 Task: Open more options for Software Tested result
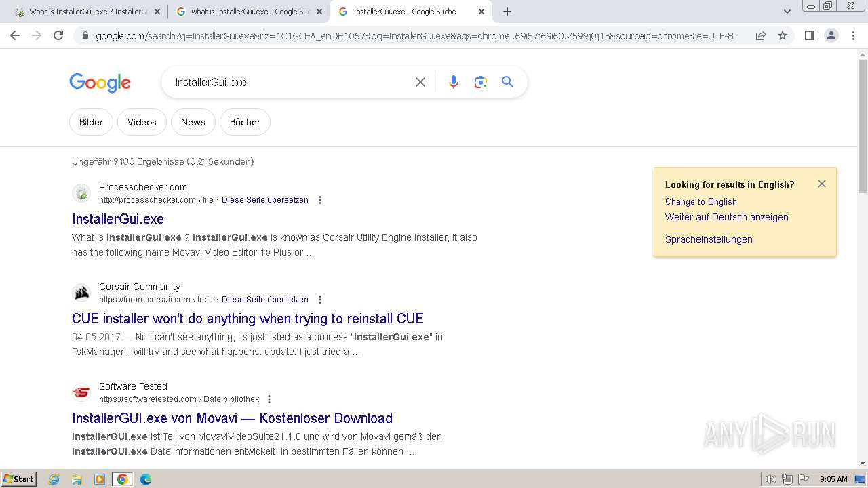[269, 399]
